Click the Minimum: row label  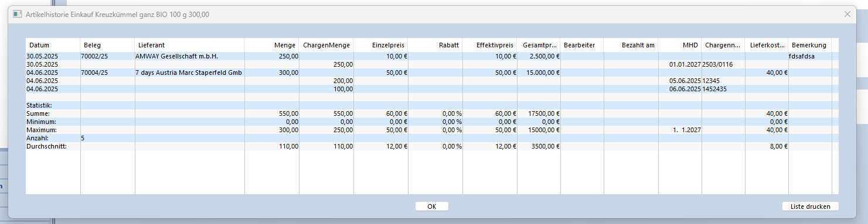[x=40, y=122]
